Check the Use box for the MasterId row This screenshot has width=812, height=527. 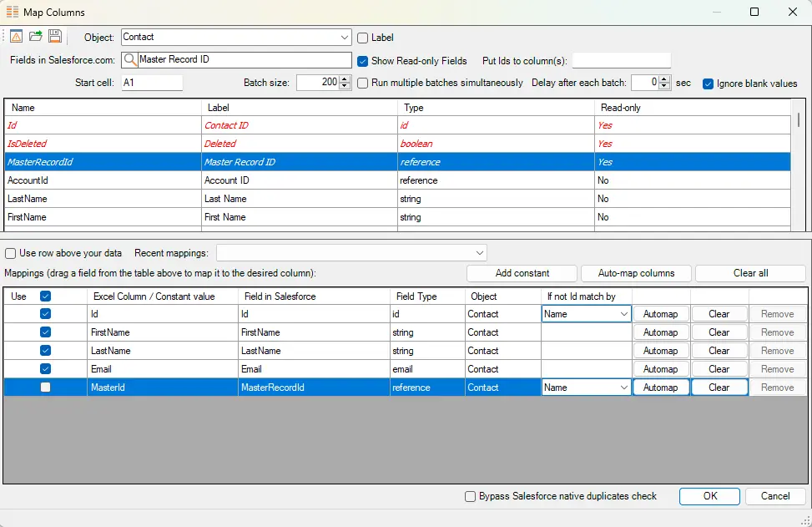coord(45,388)
